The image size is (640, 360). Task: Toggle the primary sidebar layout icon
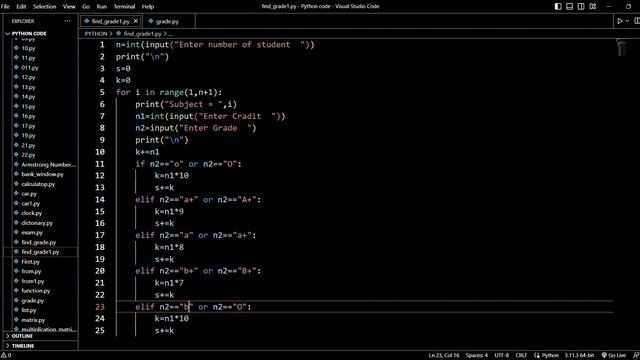tap(558, 7)
